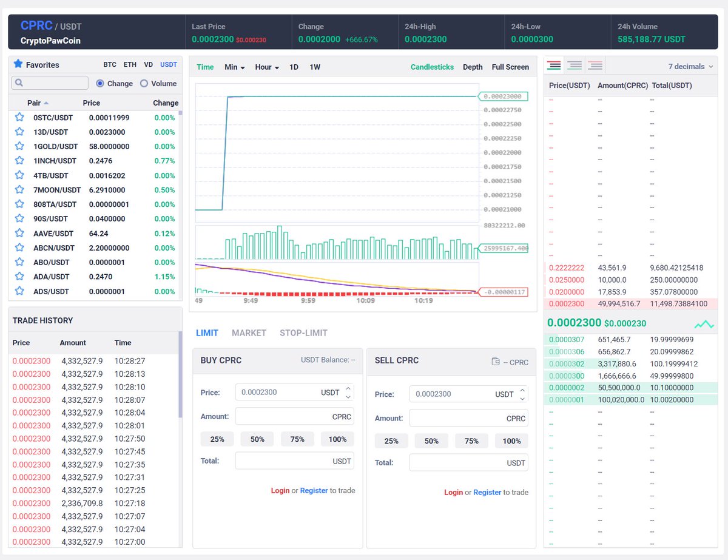Open the Depth chart
This screenshot has height=560, width=728.
[473, 67]
